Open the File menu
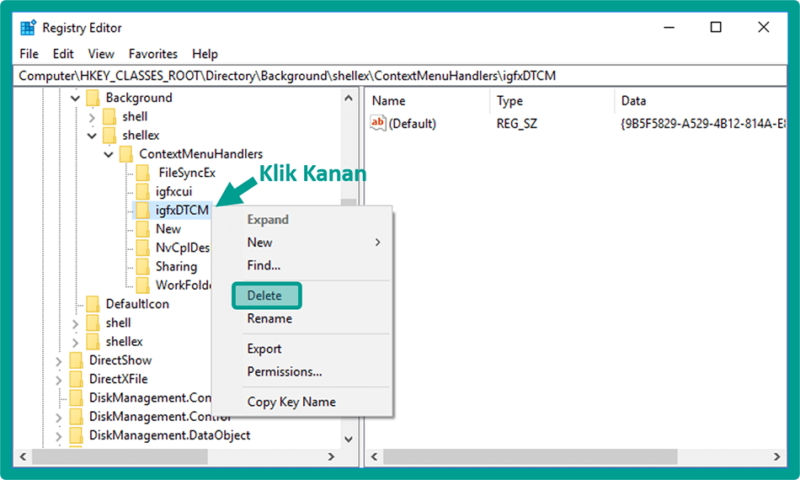The width and height of the screenshot is (800, 480). click(29, 54)
